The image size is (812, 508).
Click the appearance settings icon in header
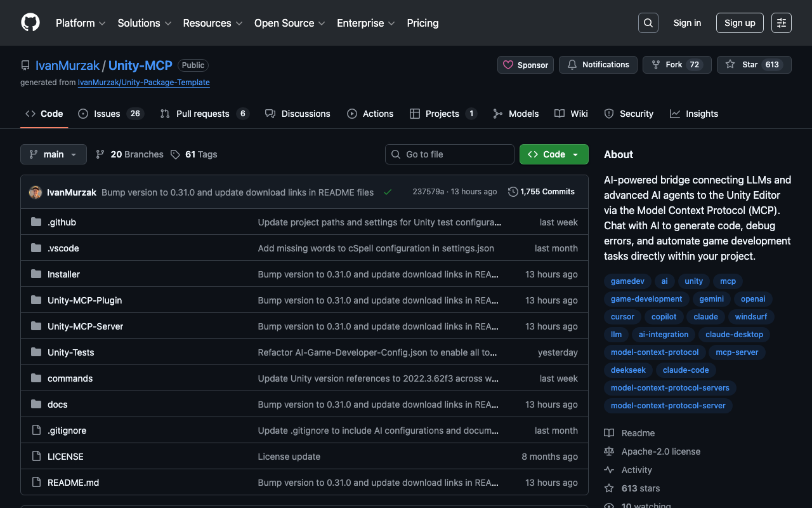click(781, 23)
